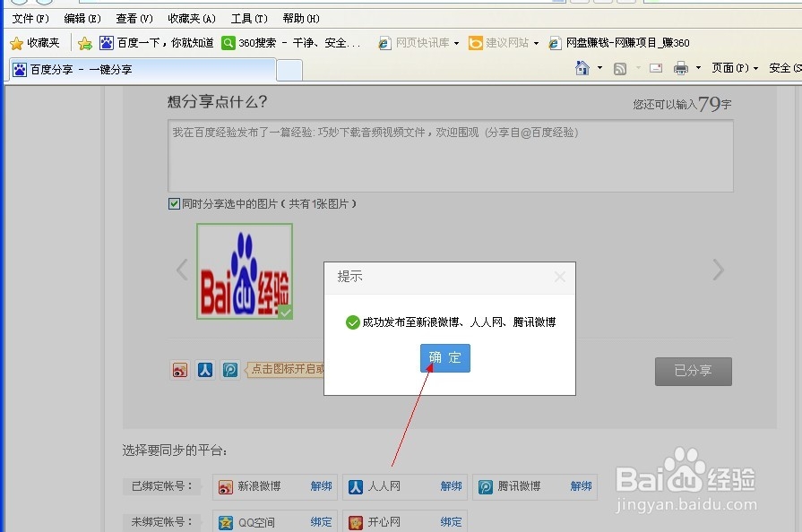The width and height of the screenshot is (802, 532).
Task: Open a new blank tab
Action: tap(289, 70)
